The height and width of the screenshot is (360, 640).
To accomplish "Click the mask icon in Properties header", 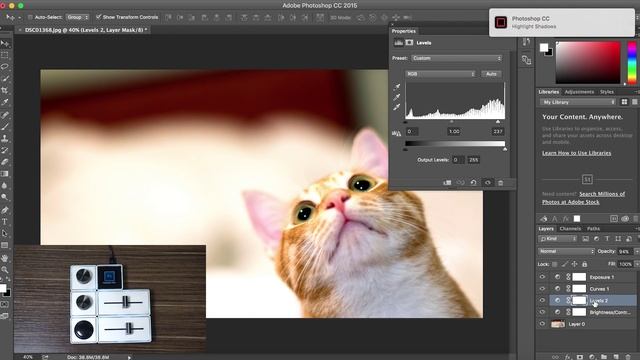I will click(409, 42).
